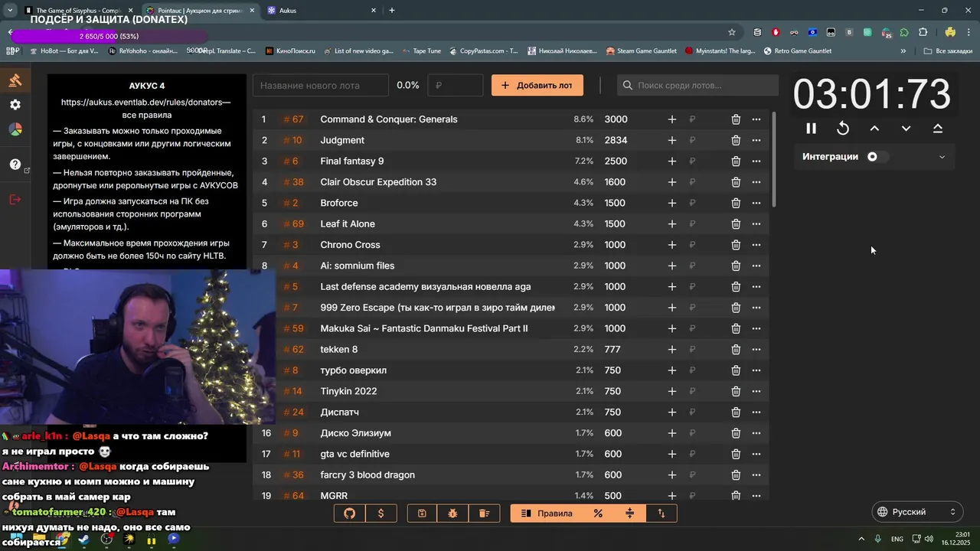Click sort arrows button in bottom toolbar
Image resolution: width=980 pixels, height=551 pixels.
pos(661,514)
